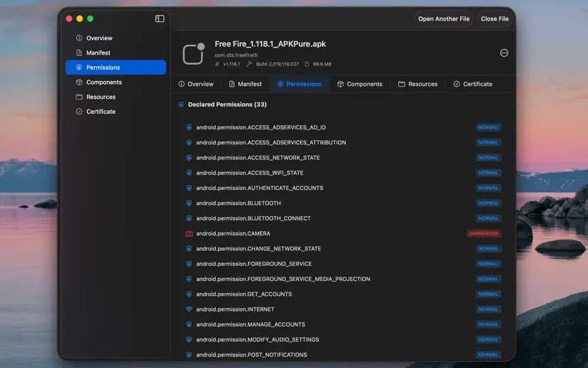Click shield icon for FOREGROUND_SERVICE_MEDIA_PROJECTION
Viewport: 588px width, 368px height.
pyautogui.click(x=189, y=279)
